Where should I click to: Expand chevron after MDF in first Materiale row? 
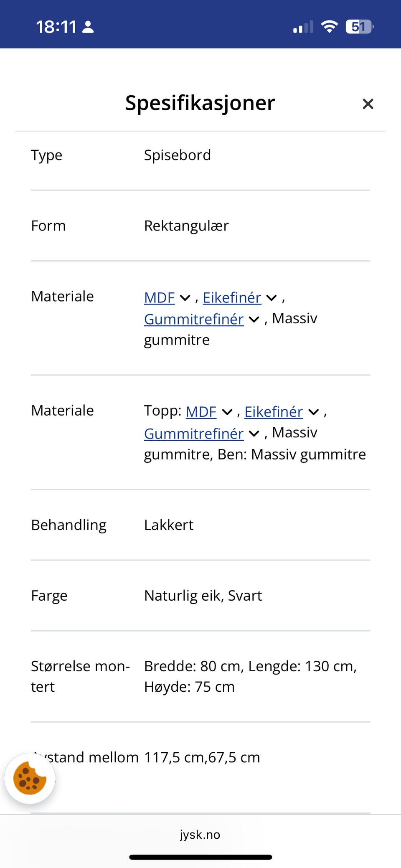(185, 298)
